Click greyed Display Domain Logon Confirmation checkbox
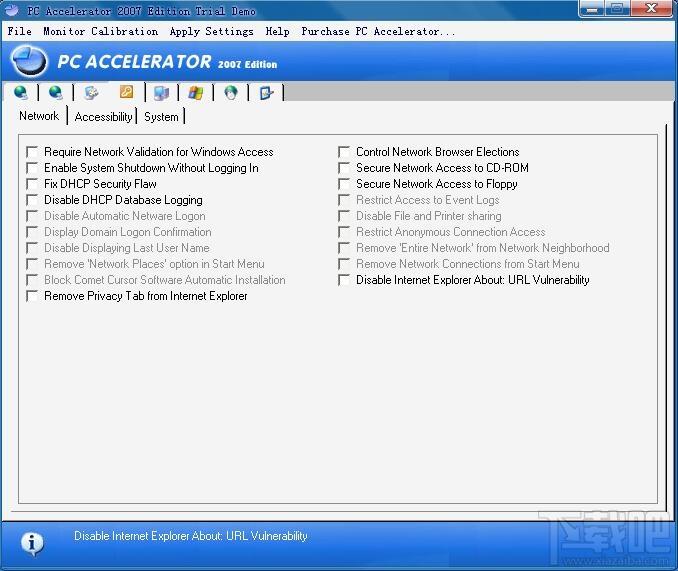Screen dimensions: 678x571 click(x=32, y=232)
